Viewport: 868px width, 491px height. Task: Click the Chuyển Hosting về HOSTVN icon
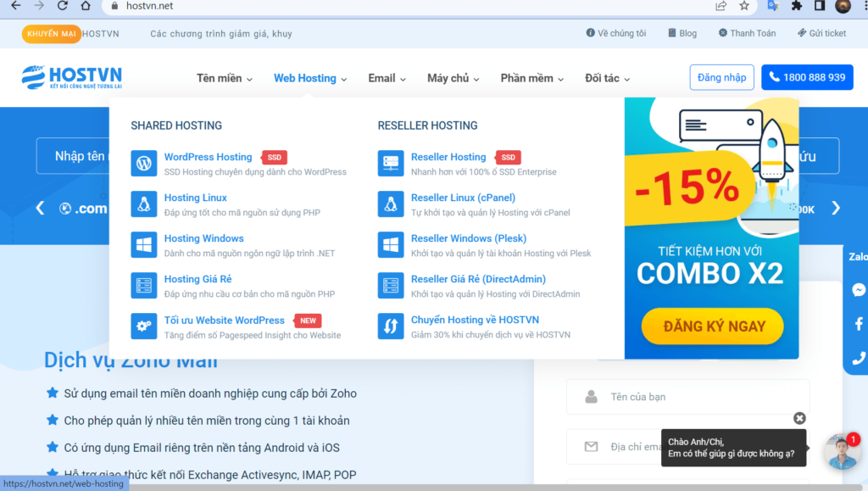point(390,326)
